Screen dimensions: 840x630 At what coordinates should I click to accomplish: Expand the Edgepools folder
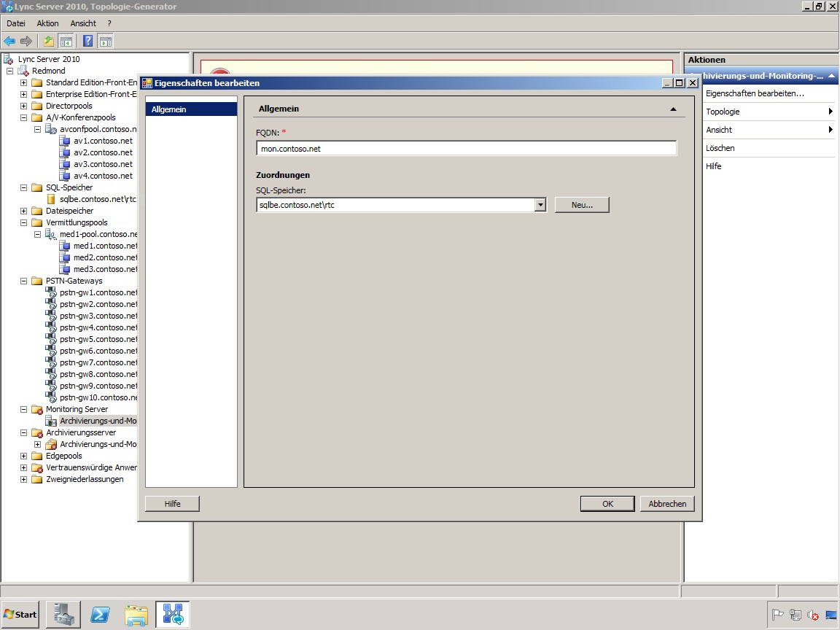23,456
